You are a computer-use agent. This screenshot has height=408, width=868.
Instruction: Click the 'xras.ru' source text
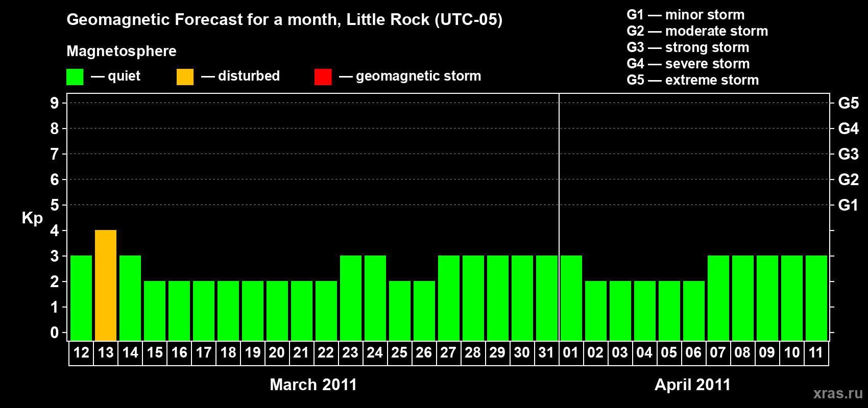838,393
